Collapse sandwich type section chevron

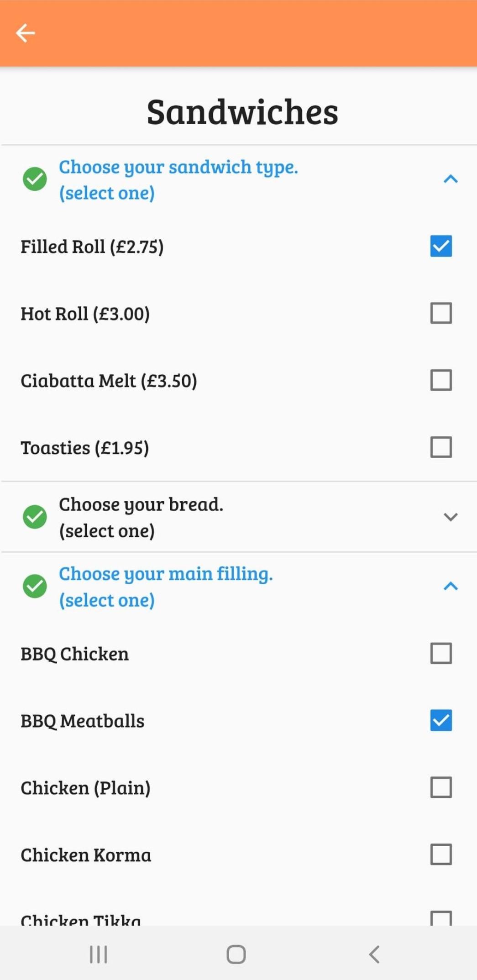451,179
